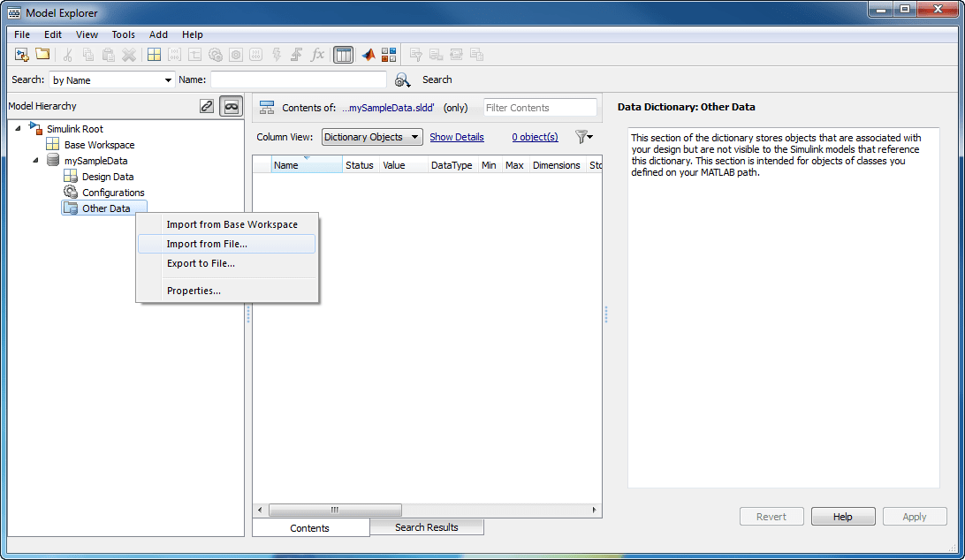Screen dimensions: 965x560
Task: Click the Add Simulink Signal icon
Action: (194, 55)
